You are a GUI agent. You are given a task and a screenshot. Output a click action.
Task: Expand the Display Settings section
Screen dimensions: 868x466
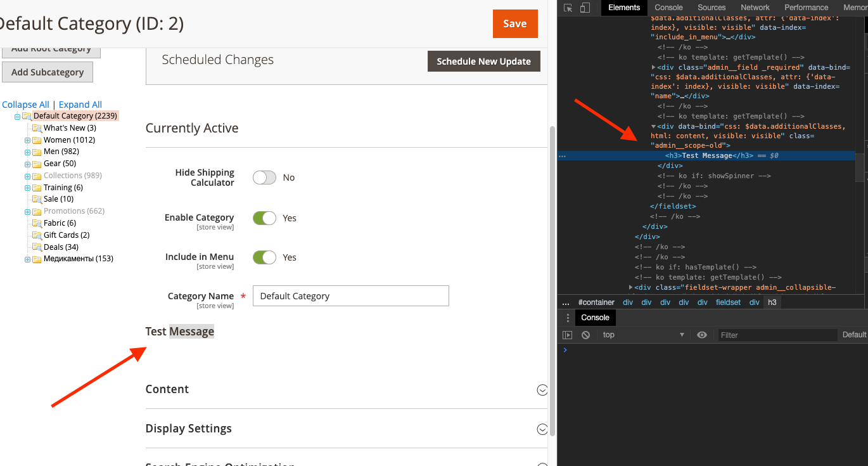(542, 429)
